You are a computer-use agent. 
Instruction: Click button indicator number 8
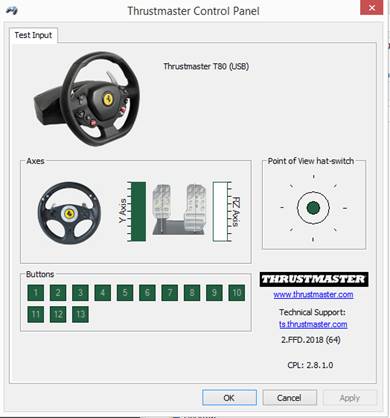point(192,293)
